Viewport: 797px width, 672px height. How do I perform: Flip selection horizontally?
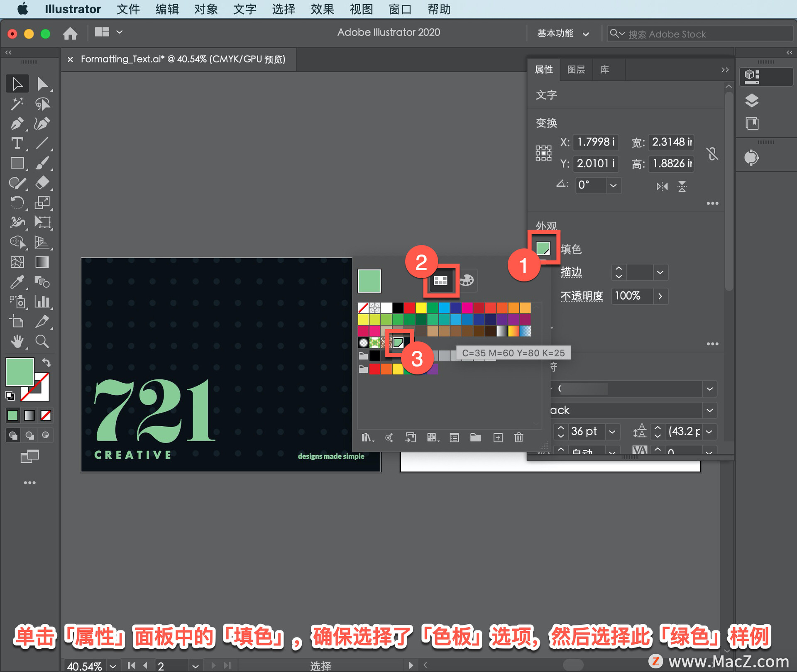pos(662,186)
